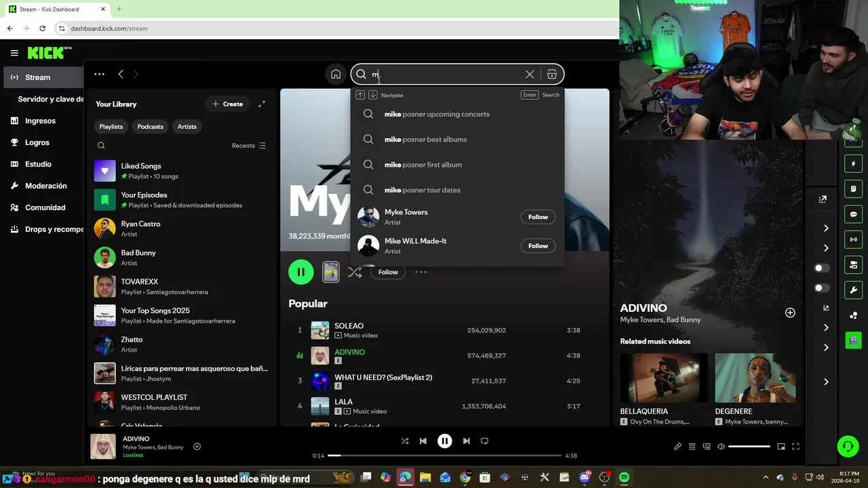Open the miniplayer icon
Viewport: 868px width, 488px height.
click(781, 447)
